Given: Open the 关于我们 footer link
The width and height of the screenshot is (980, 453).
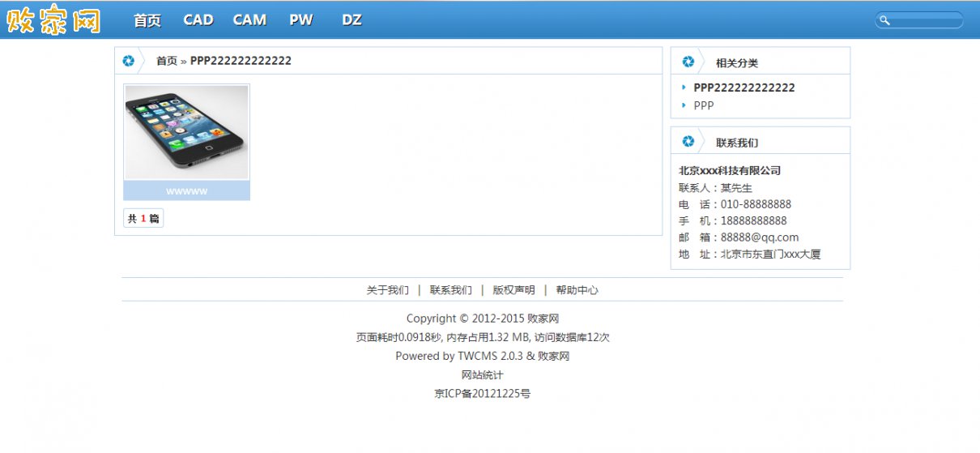Looking at the screenshot, I should (x=387, y=290).
